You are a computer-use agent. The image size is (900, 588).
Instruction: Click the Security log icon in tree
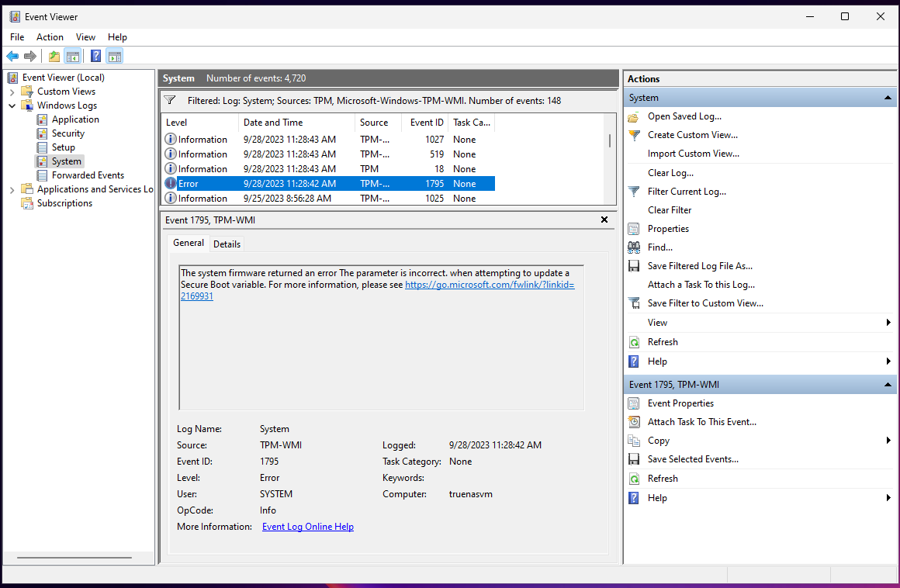coord(42,133)
